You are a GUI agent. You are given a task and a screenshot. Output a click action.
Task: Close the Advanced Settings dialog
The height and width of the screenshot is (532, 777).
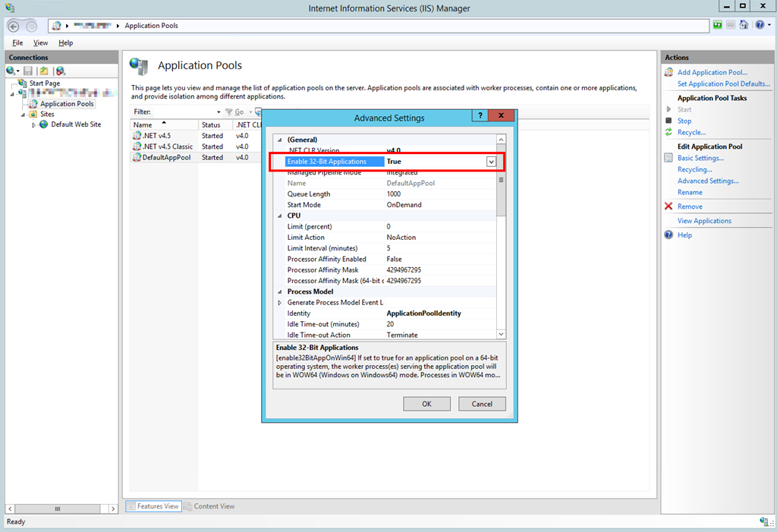tap(501, 115)
